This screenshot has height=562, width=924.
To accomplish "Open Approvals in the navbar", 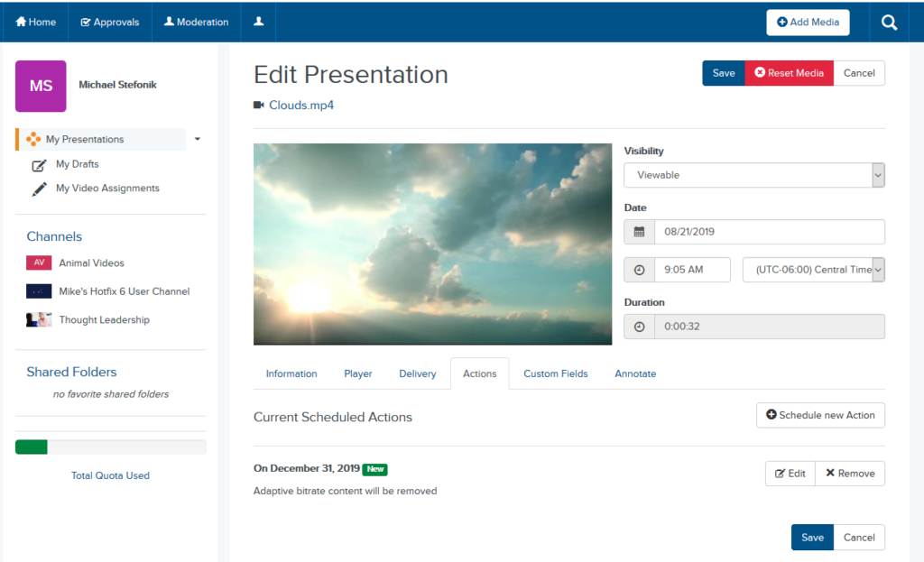I will pyautogui.click(x=110, y=22).
